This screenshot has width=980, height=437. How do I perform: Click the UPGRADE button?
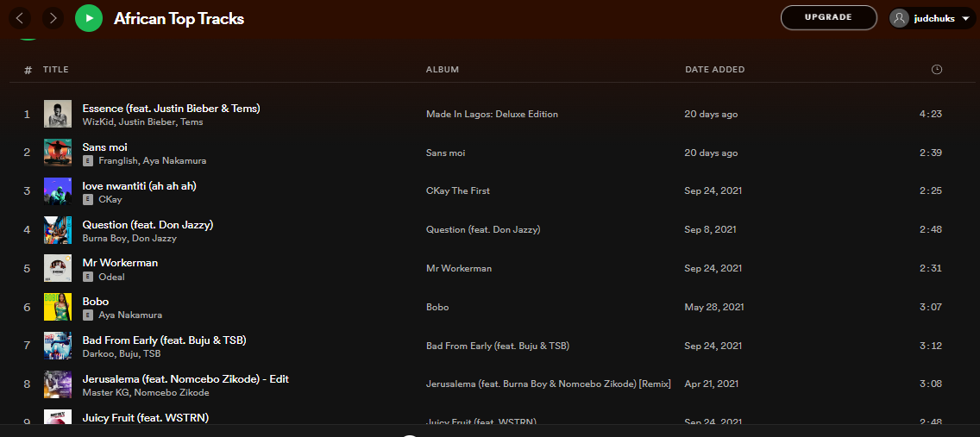(x=828, y=17)
